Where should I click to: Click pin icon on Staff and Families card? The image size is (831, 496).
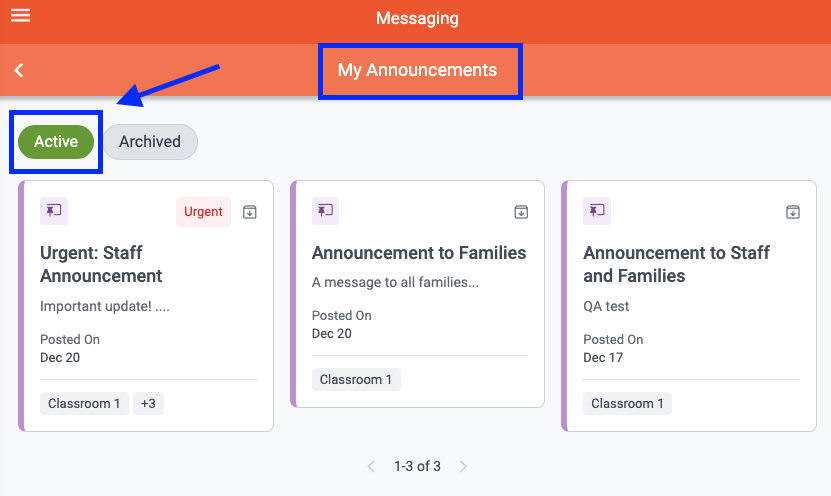tap(597, 211)
